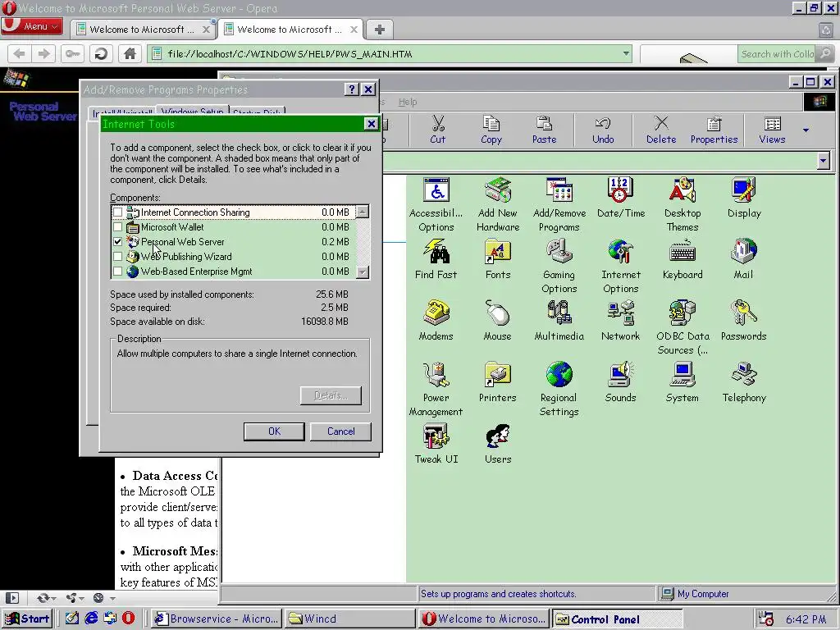
Task: Open the Network icon
Action: click(x=621, y=321)
